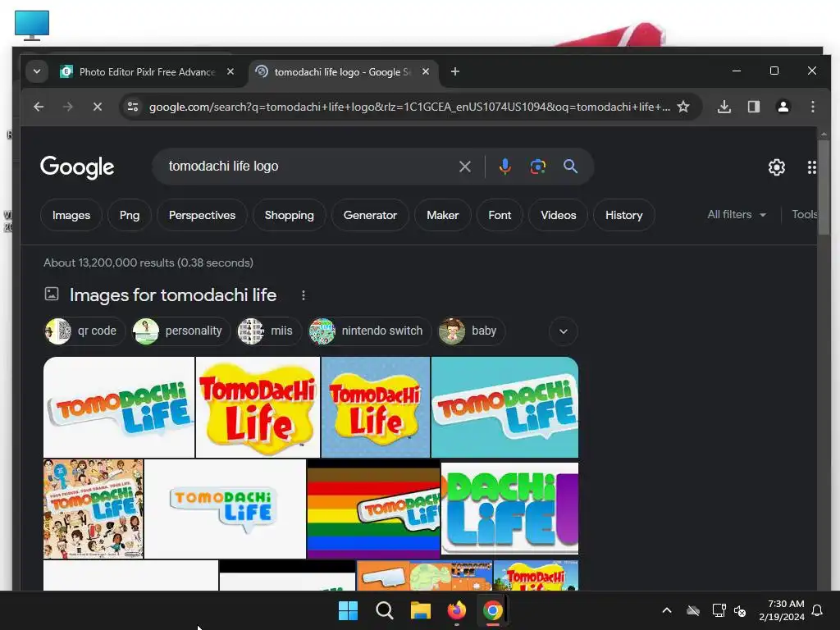Open the muted volume tray icon
Screen dimensions: 840x630
tap(740, 610)
